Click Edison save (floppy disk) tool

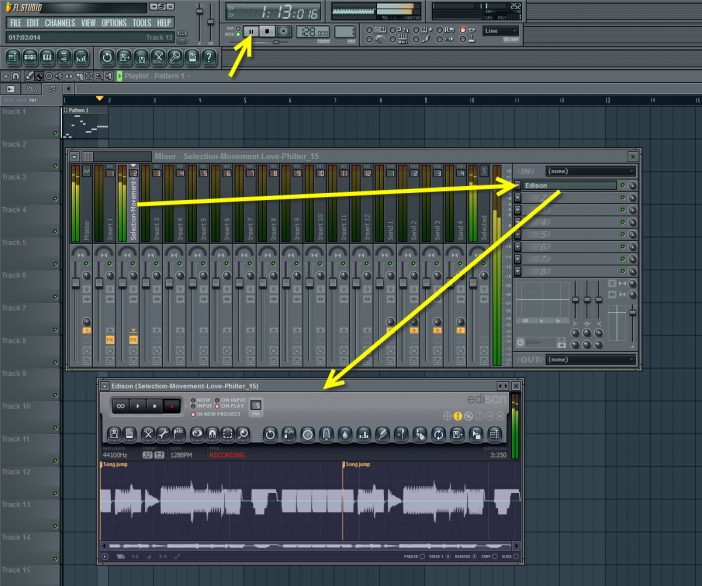(x=114, y=434)
